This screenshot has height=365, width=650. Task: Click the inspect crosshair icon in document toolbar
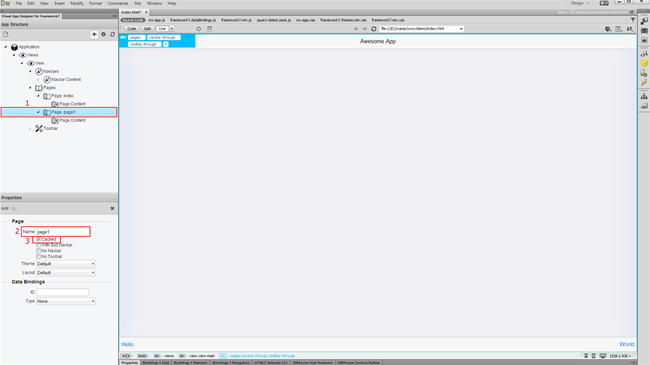(199, 29)
